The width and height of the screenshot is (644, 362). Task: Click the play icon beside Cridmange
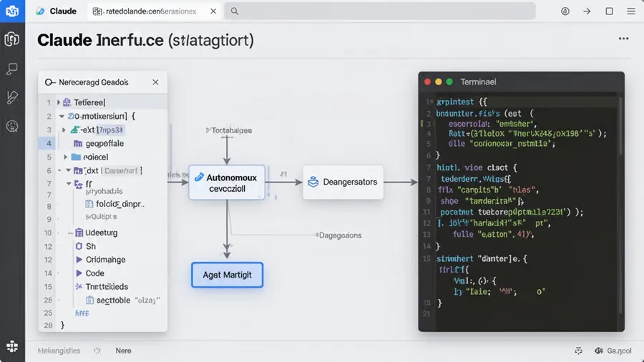(x=79, y=260)
